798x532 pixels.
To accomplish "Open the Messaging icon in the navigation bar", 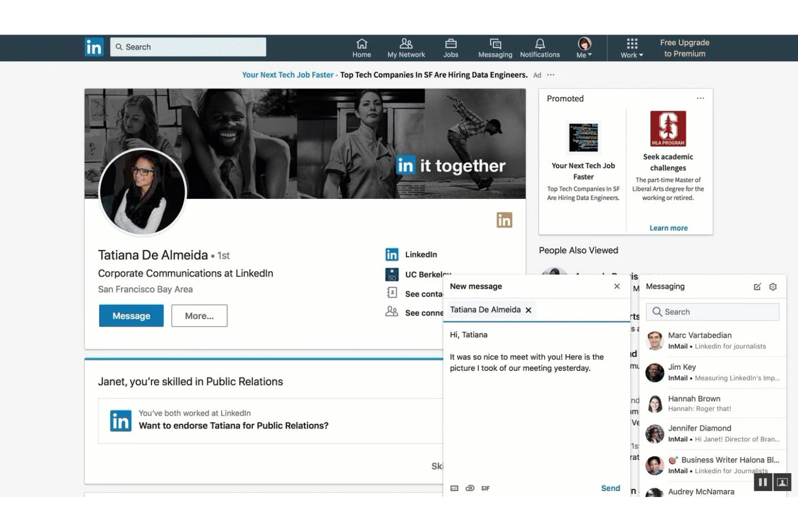I will [x=494, y=44].
